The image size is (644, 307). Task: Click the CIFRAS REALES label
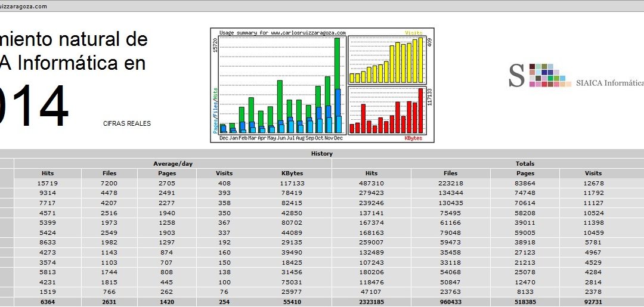(x=127, y=123)
